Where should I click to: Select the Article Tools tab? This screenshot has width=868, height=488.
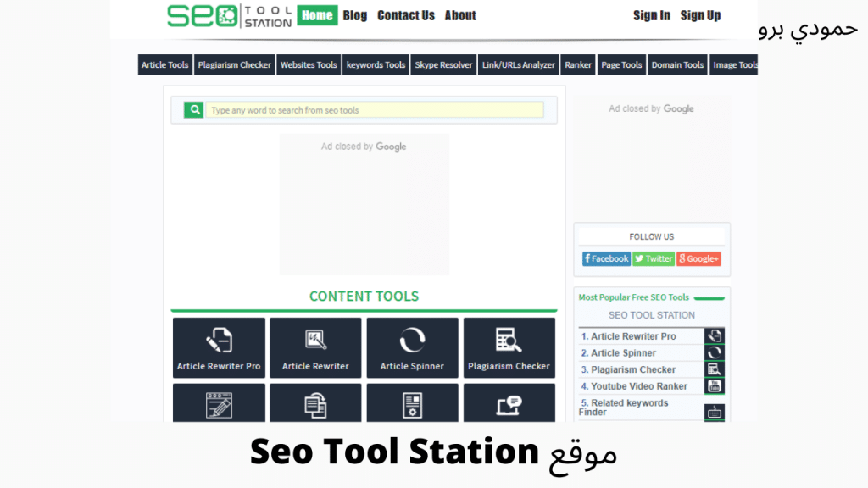click(165, 64)
